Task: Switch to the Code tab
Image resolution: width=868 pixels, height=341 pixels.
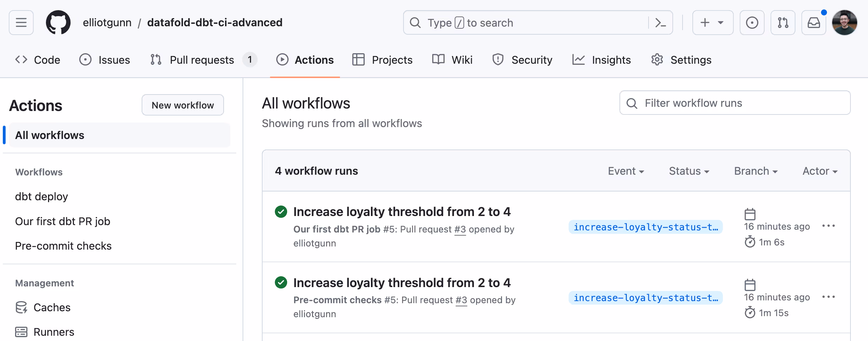Action: point(38,60)
